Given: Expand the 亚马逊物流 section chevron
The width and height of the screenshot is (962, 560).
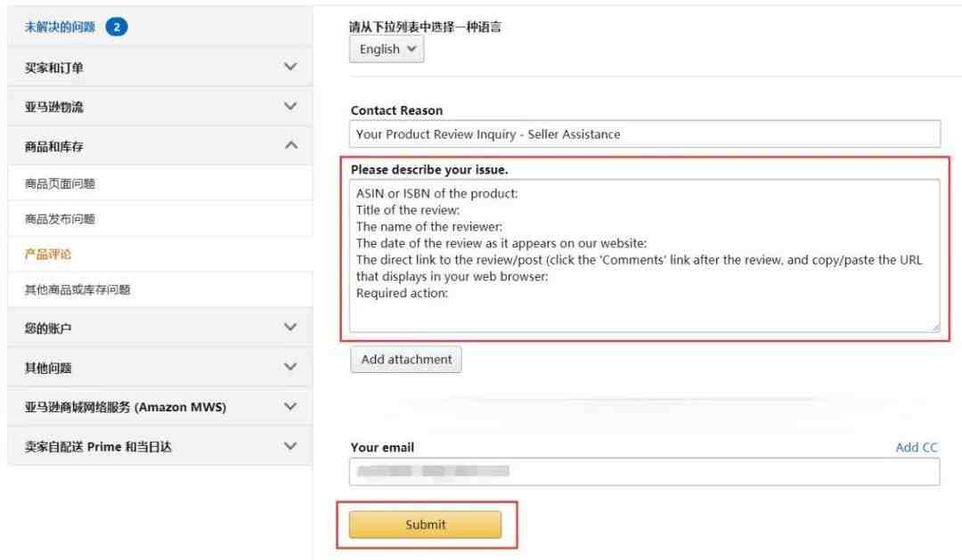Looking at the screenshot, I should coord(290,106).
